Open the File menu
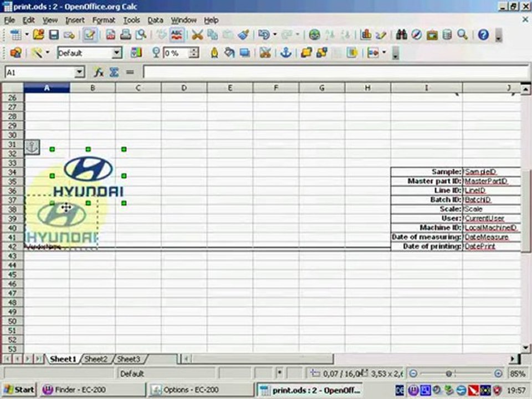This screenshot has width=532, height=399. point(9,21)
